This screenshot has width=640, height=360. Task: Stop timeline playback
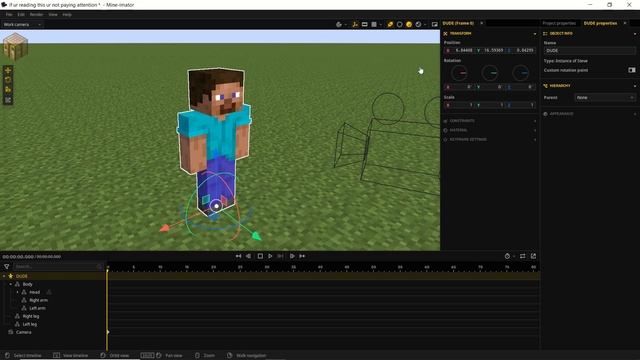click(260, 256)
